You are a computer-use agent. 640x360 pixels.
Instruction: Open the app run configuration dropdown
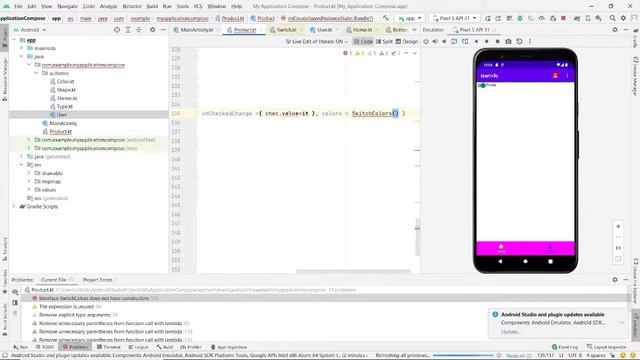pyautogui.click(x=410, y=18)
